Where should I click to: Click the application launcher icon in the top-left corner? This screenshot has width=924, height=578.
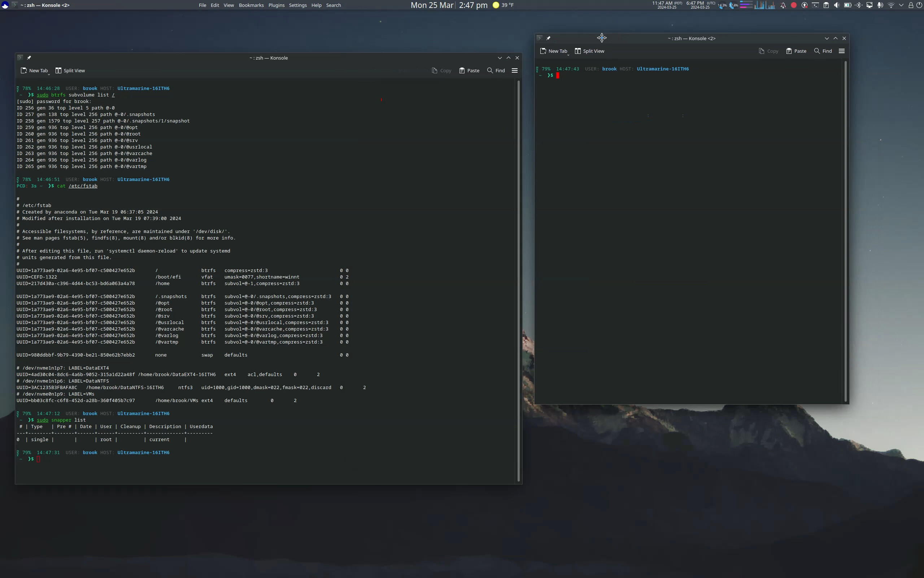(5, 5)
